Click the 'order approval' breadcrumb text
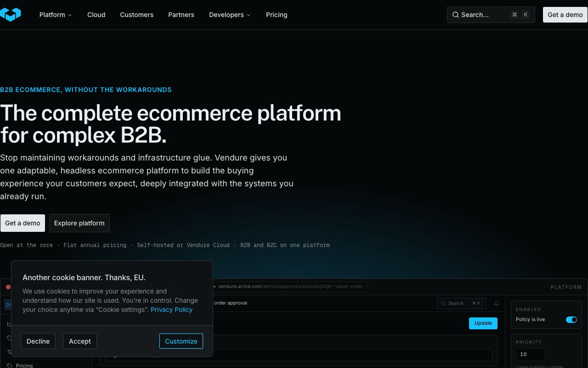The image size is (588, 368). point(231,303)
